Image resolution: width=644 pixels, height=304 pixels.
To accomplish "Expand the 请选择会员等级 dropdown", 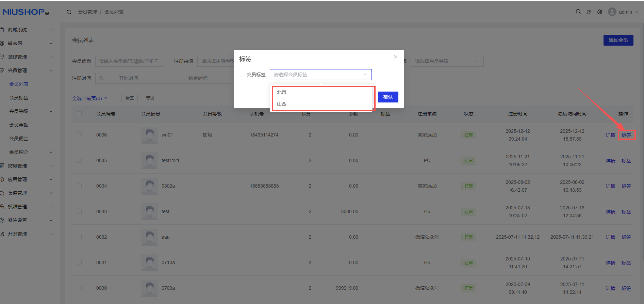I will point(447,61).
